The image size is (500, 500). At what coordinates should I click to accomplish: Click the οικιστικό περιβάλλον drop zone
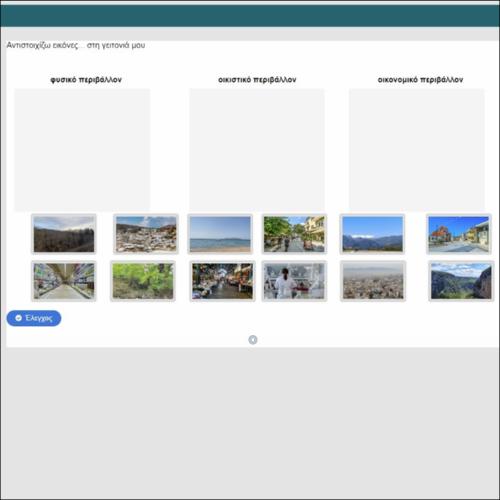pyautogui.click(x=257, y=149)
